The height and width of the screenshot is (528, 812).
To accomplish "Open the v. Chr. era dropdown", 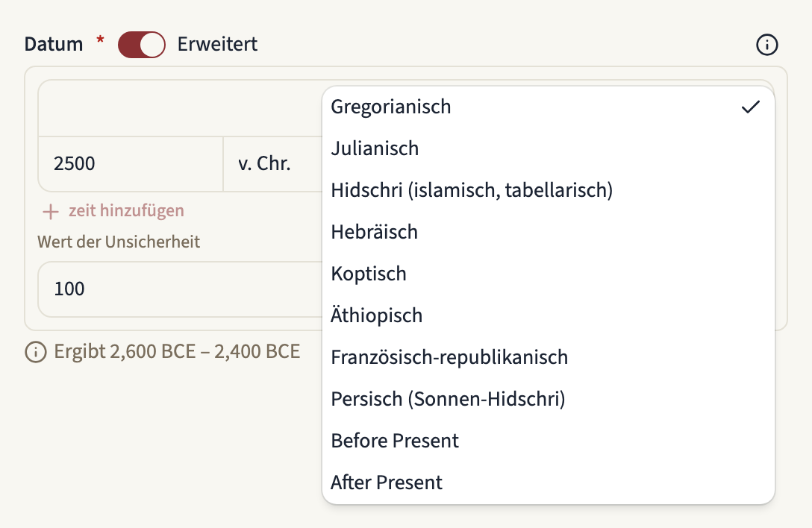I will tap(273, 164).
